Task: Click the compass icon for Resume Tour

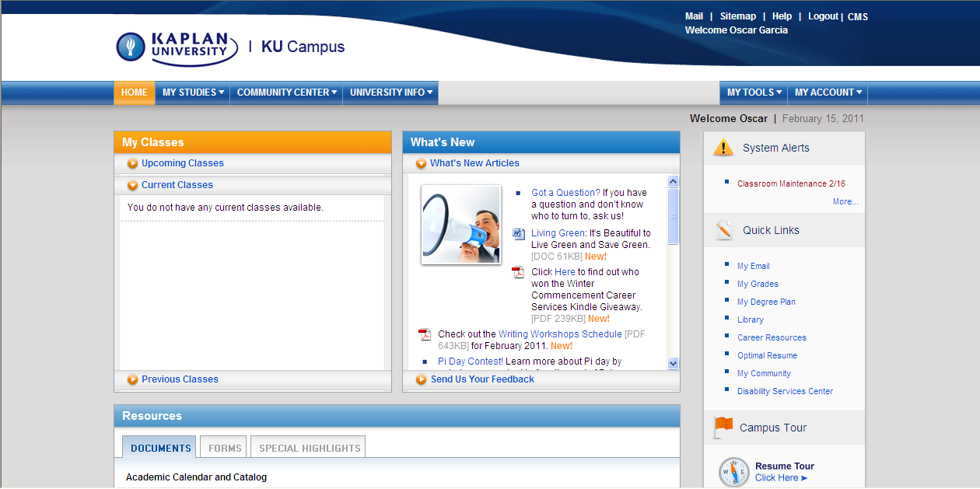Action: click(734, 473)
